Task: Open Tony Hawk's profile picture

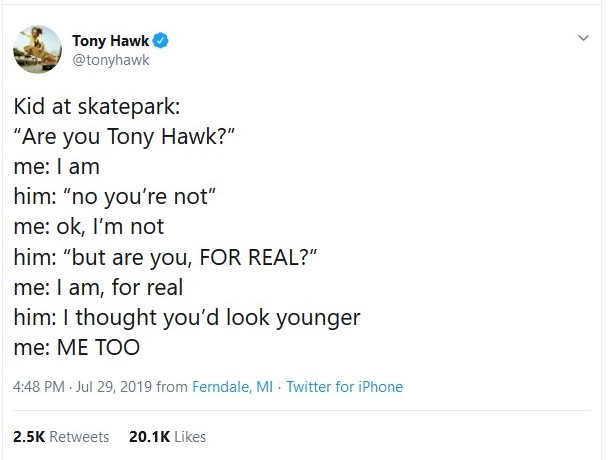Action: click(36, 51)
